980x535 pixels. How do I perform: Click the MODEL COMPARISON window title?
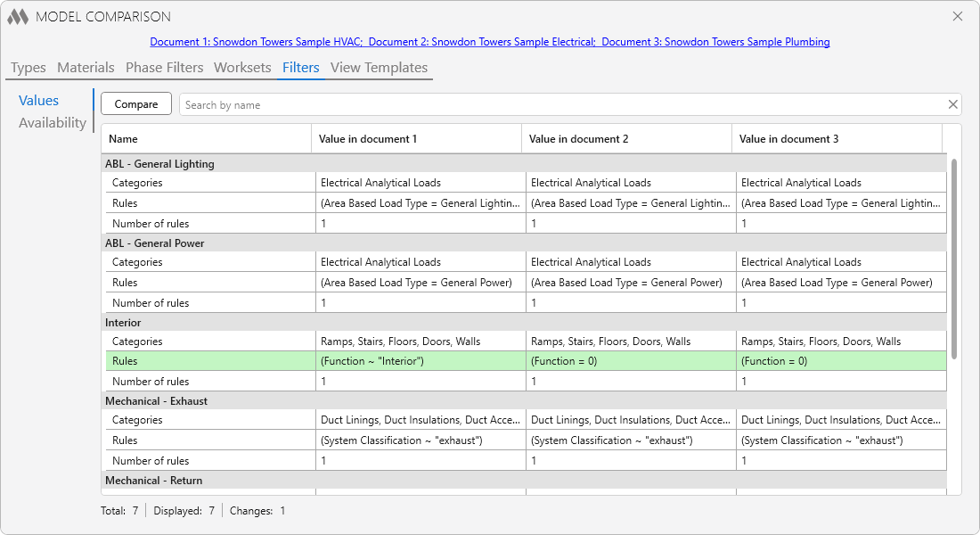pyautogui.click(x=103, y=17)
